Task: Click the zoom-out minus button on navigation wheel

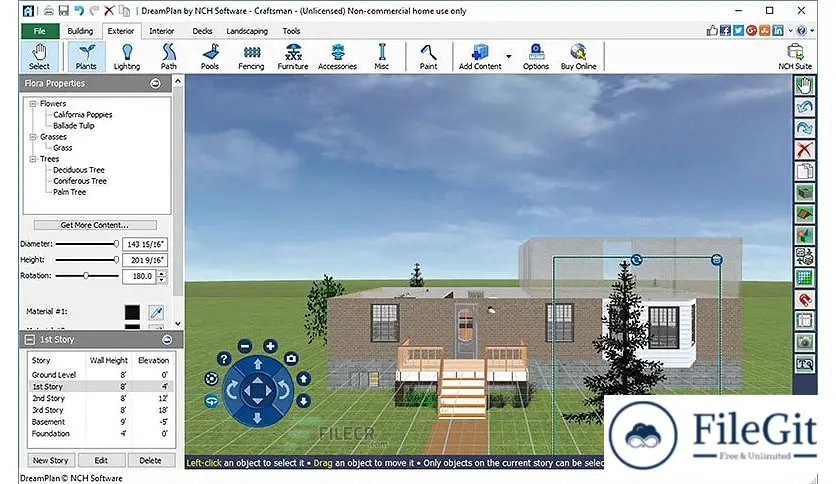Action: tap(245, 346)
